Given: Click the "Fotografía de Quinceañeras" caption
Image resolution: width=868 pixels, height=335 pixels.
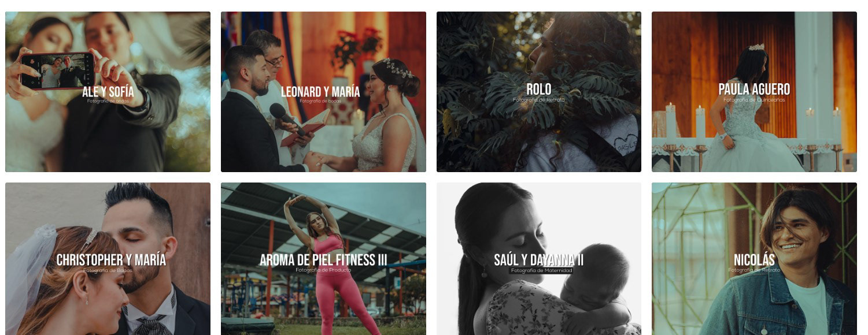Looking at the screenshot, I should [x=754, y=100].
